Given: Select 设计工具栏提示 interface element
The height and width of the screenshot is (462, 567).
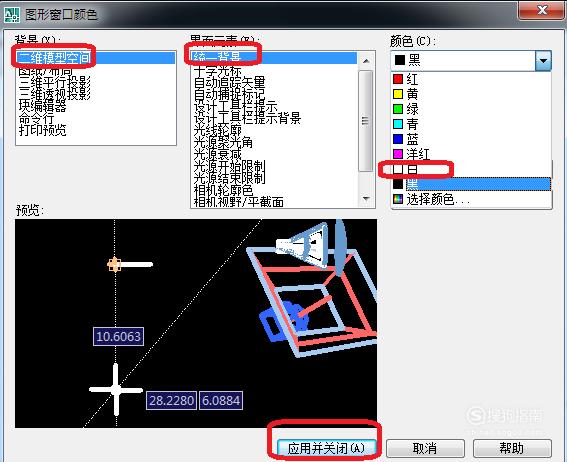Looking at the screenshot, I should (236, 106).
